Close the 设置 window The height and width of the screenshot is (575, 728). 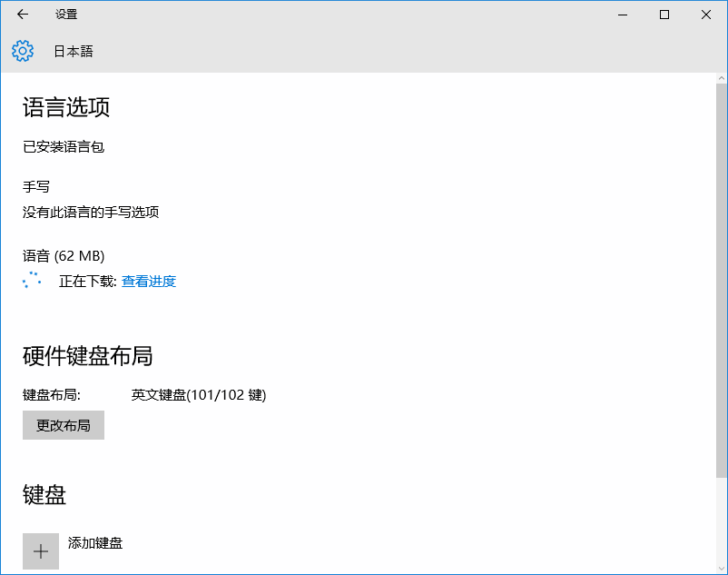pos(706,15)
